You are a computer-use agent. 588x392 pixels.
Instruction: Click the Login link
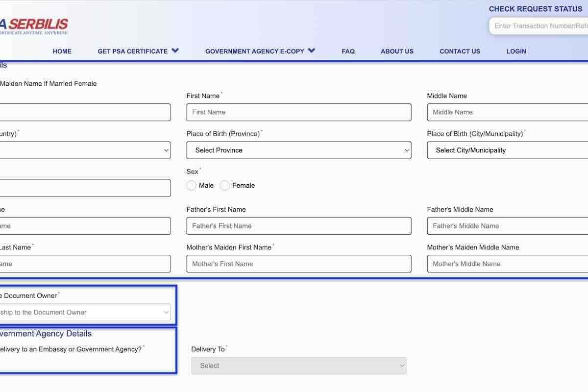coord(516,51)
